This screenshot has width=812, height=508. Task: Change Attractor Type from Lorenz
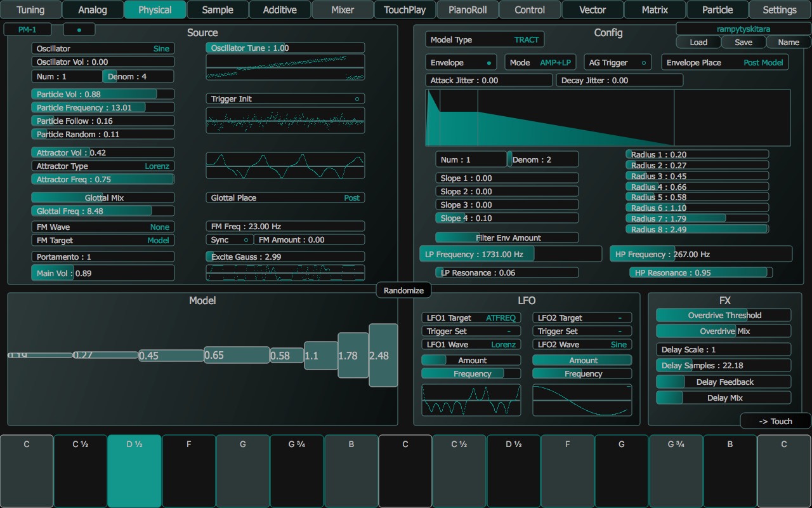click(x=103, y=166)
